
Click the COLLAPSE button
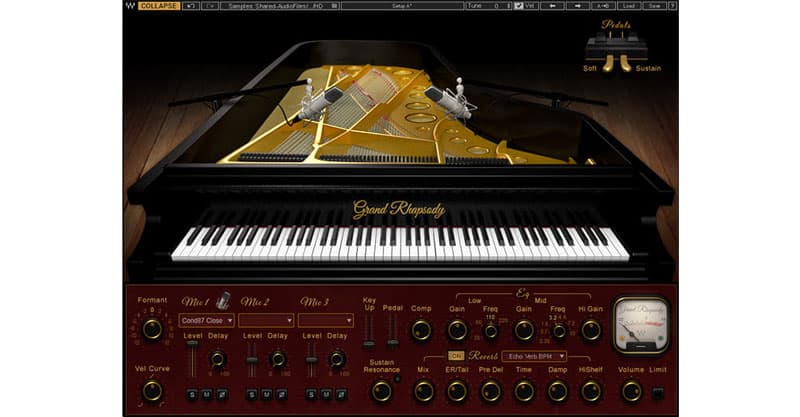coord(159,6)
